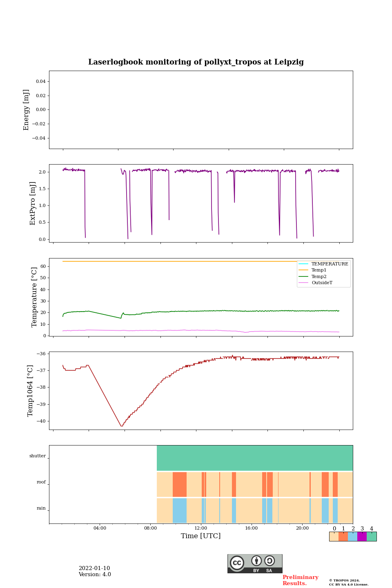The height and width of the screenshot is (588, 392).
Task: Click the green shutter status bar
Action: [x=254, y=458]
